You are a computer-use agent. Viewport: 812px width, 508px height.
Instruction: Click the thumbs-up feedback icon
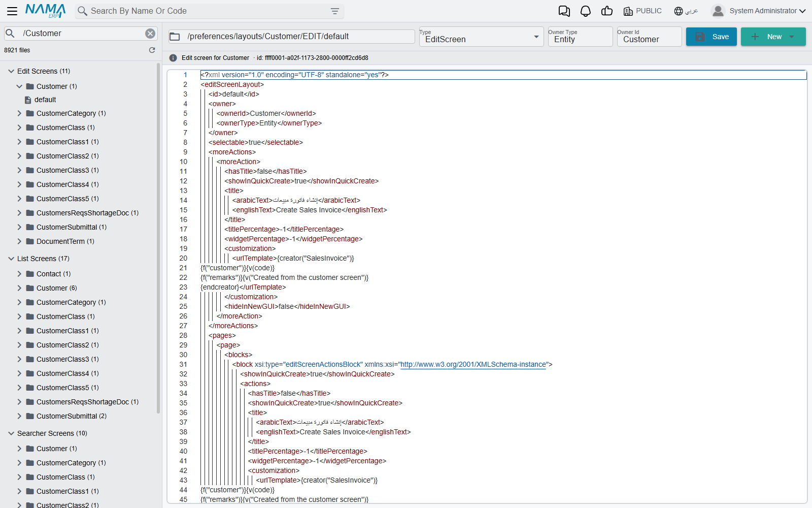[606, 11]
